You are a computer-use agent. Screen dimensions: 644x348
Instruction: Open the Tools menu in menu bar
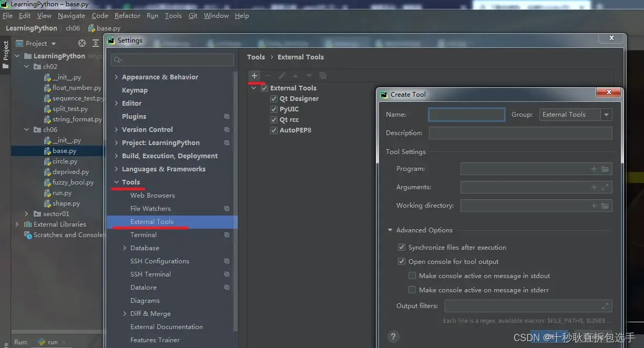coord(173,16)
